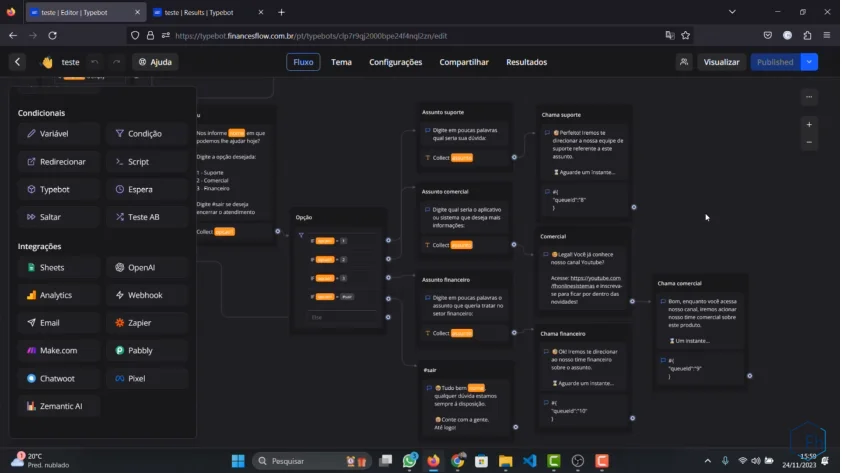Open the Ajuda help button
The image size is (842, 473).
155,62
